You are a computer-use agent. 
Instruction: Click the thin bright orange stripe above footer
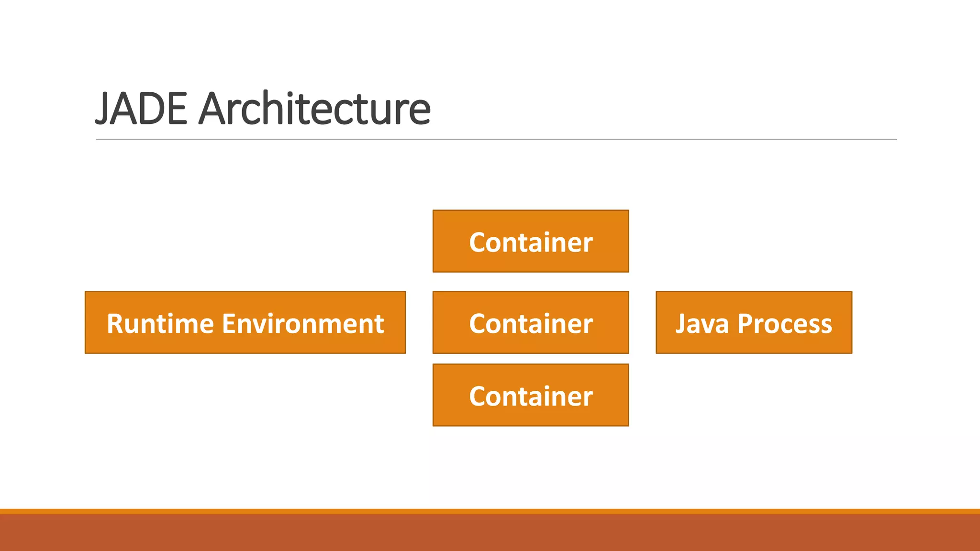click(490, 511)
